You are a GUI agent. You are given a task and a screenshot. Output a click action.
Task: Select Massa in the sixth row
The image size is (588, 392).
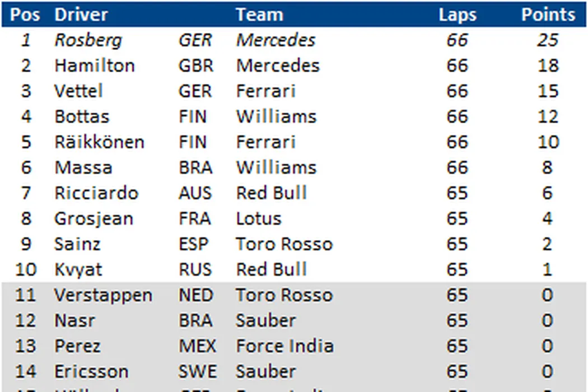pos(83,167)
